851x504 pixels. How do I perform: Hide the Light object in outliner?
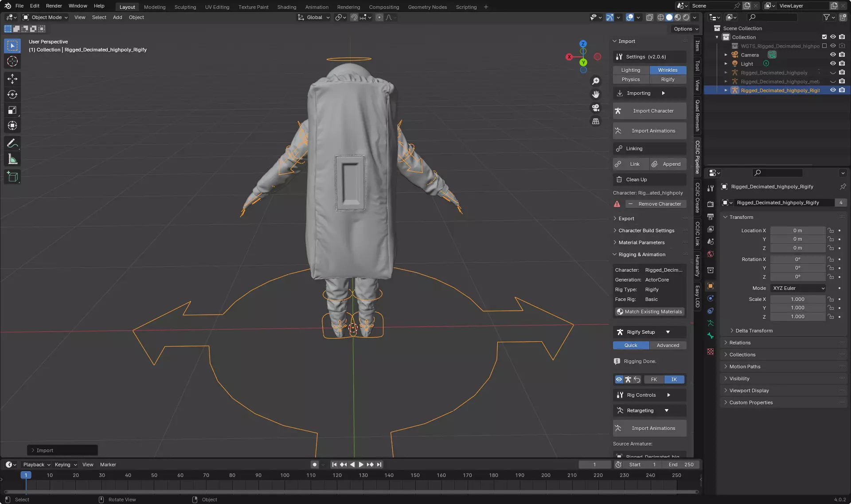click(833, 64)
